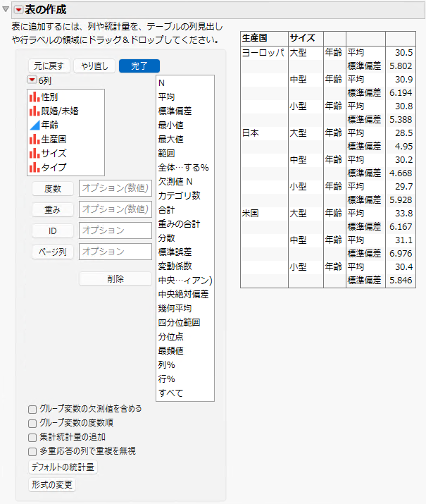Image resolution: width=426 pixels, height=504 pixels.
Task: Click the 重み role button
Action: pyautogui.click(x=53, y=209)
